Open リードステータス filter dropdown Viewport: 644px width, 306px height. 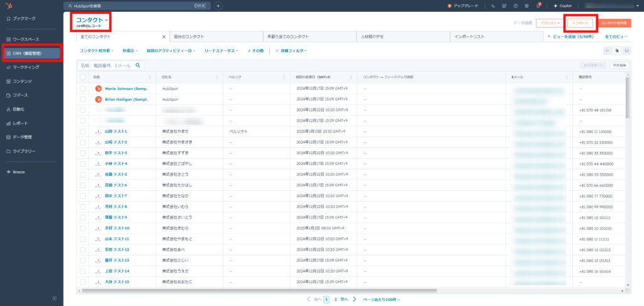tap(221, 50)
